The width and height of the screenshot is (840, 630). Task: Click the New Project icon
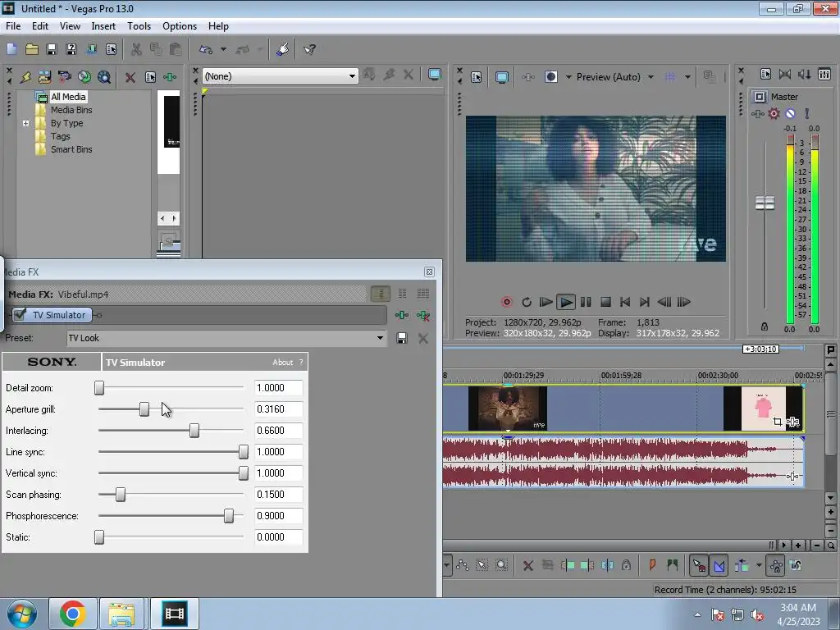[x=11, y=49]
